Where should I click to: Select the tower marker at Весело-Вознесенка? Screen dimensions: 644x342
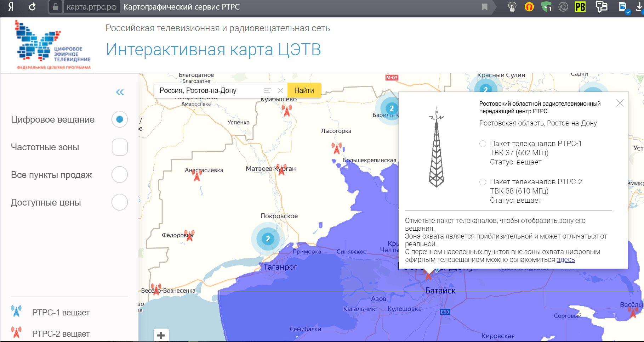click(x=156, y=289)
